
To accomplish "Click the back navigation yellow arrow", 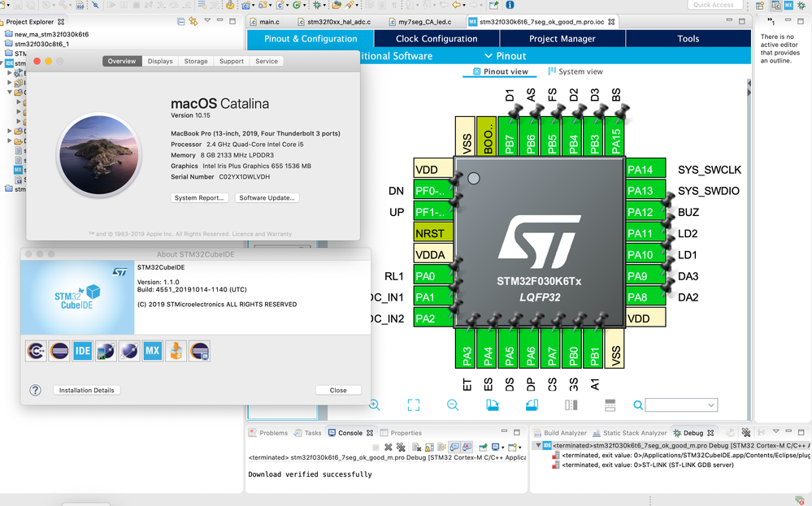I will tap(457, 5).
